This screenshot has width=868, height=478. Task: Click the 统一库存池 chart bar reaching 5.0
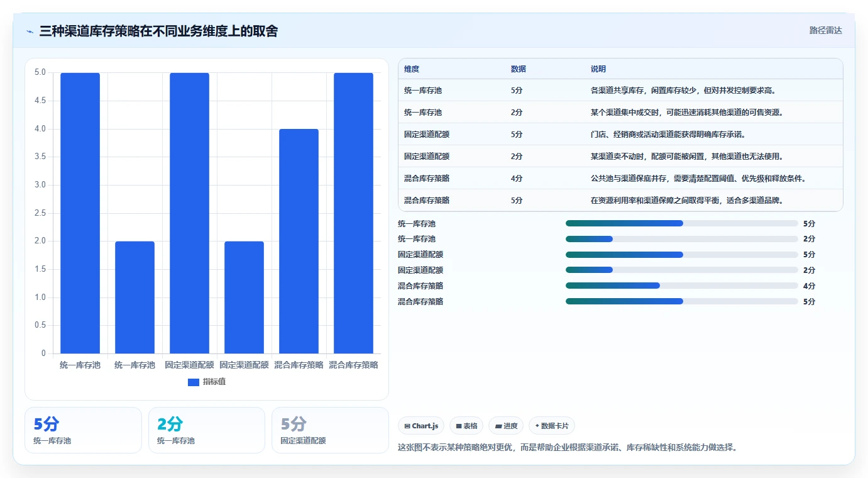[x=80, y=213]
